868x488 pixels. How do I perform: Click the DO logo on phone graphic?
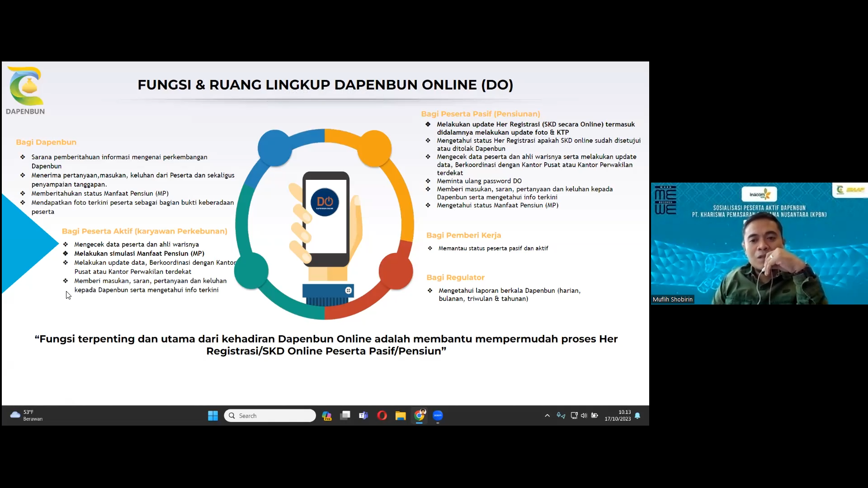click(x=325, y=202)
